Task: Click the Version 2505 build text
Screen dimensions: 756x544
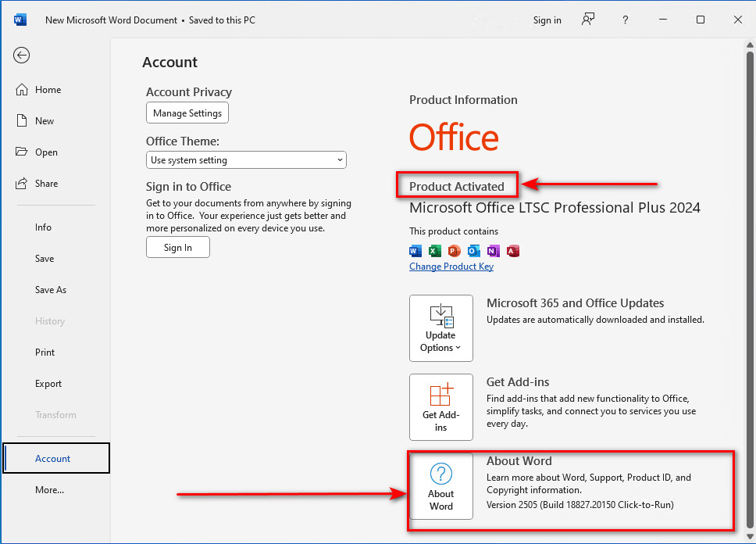Action: click(580, 505)
